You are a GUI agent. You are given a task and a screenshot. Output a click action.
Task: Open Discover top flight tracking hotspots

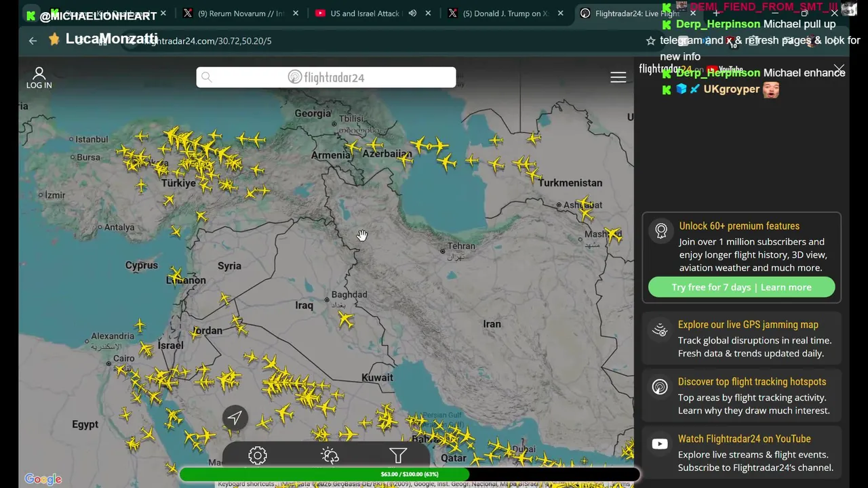[752, 382]
